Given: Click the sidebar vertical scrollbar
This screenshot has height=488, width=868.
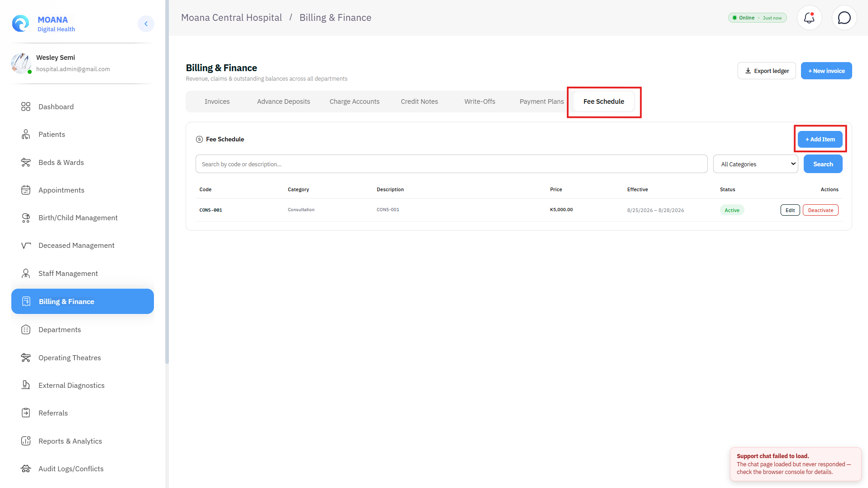Looking at the screenshot, I should (x=167, y=181).
